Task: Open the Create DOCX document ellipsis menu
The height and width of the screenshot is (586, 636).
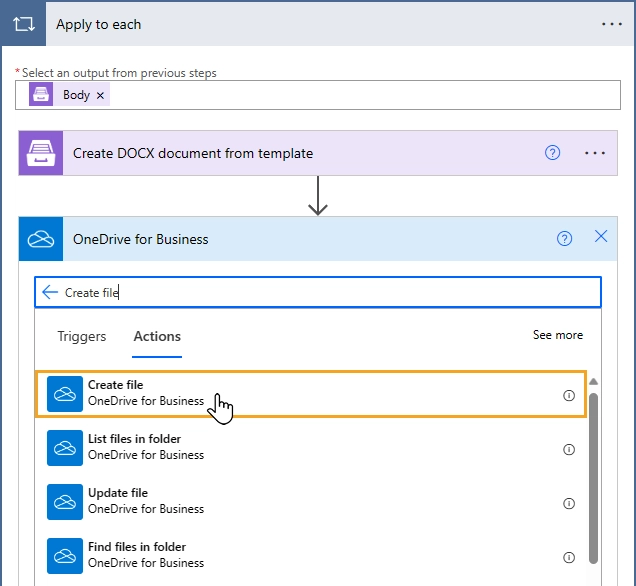Action: [595, 153]
